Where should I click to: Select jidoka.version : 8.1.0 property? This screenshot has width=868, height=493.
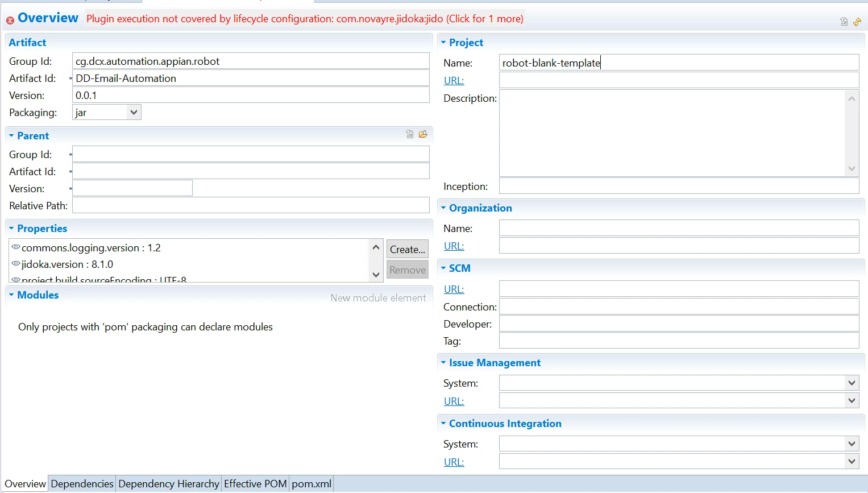pyautogui.click(x=67, y=264)
